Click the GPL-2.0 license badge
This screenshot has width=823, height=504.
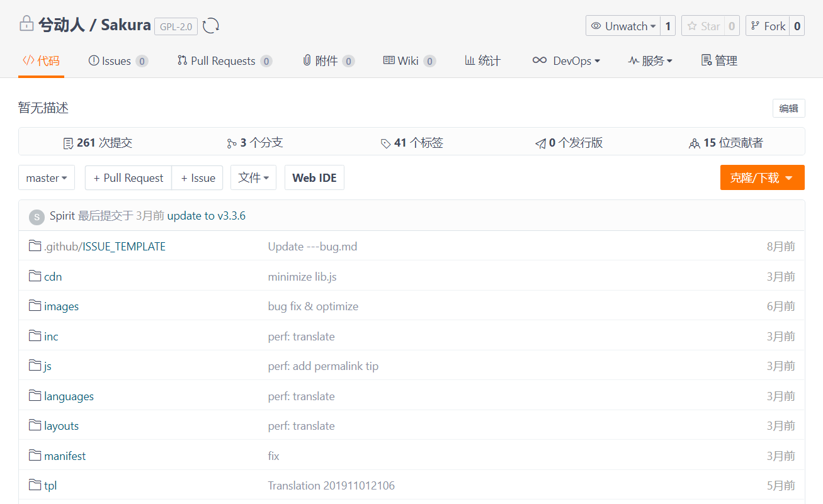176,26
